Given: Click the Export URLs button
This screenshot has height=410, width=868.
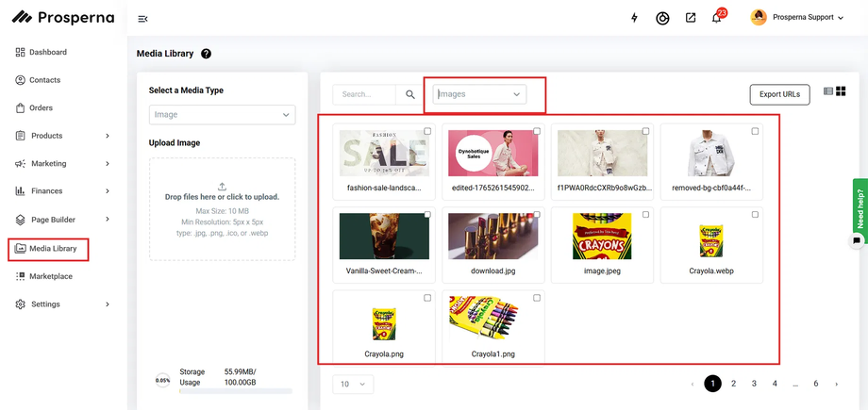Looking at the screenshot, I should 779,94.
